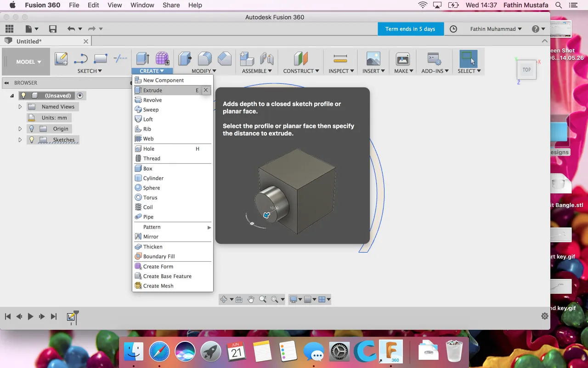Image resolution: width=588 pixels, height=368 pixels.
Task: Click the Joint assemble icon
Action: (267, 58)
